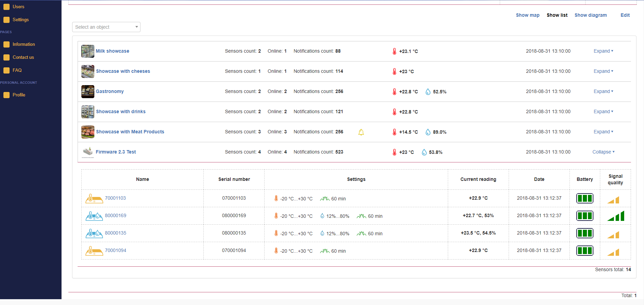Click the Edit link
This screenshot has width=644, height=305.
tap(625, 15)
